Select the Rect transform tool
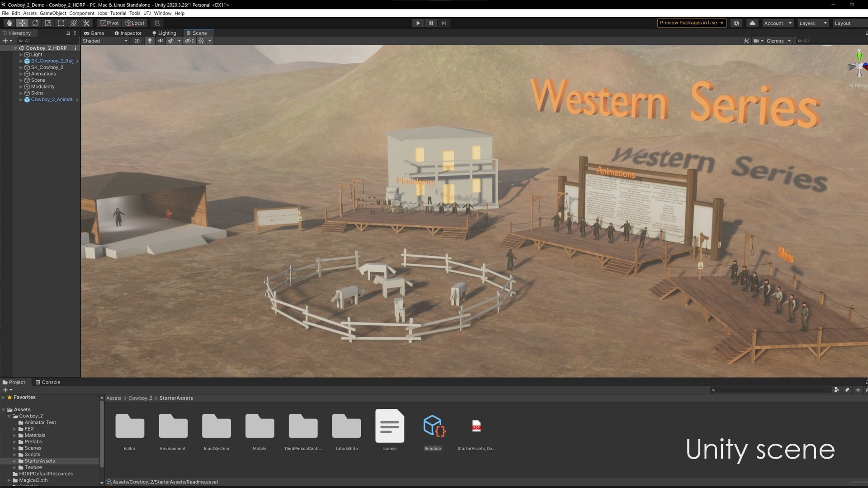The height and width of the screenshot is (488, 868). tap(61, 23)
